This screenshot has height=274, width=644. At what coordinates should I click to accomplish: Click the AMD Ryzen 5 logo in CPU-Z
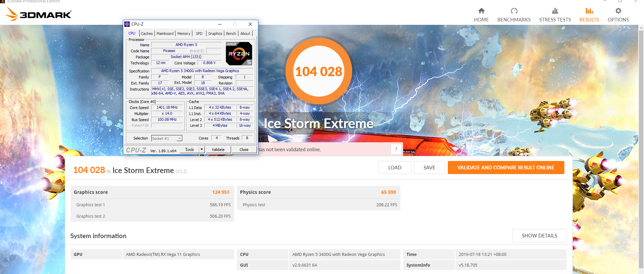tap(239, 53)
